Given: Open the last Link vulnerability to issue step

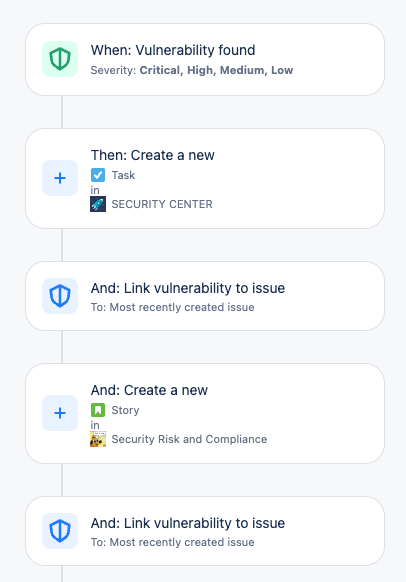Looking at the screenshot, I should point(205,531).
